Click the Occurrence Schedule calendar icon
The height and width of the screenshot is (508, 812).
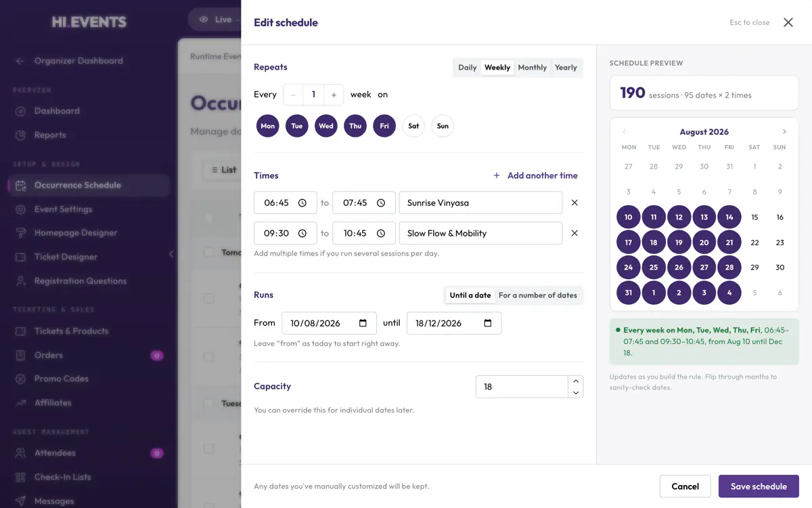pyautogui.click(x=20, y=186)
